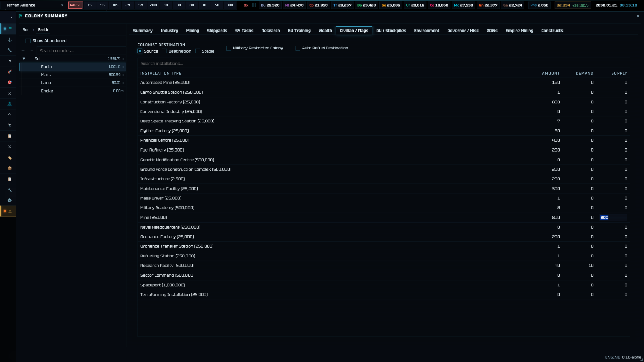The width and height of the screenshot is (644, 362).
Task: Toggle Military Restricted Colony checkbox
Action: pyautogui.click(x=229, y=48)
